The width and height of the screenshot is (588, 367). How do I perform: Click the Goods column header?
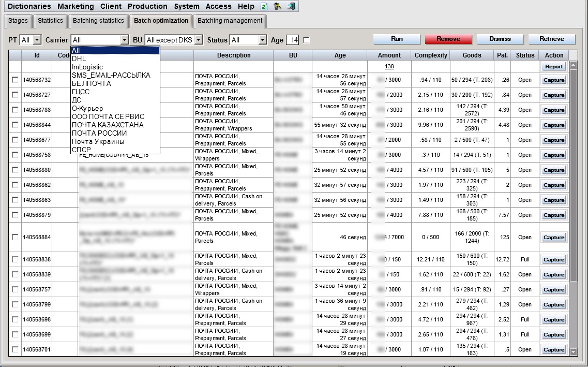click(x=472, y=55)
